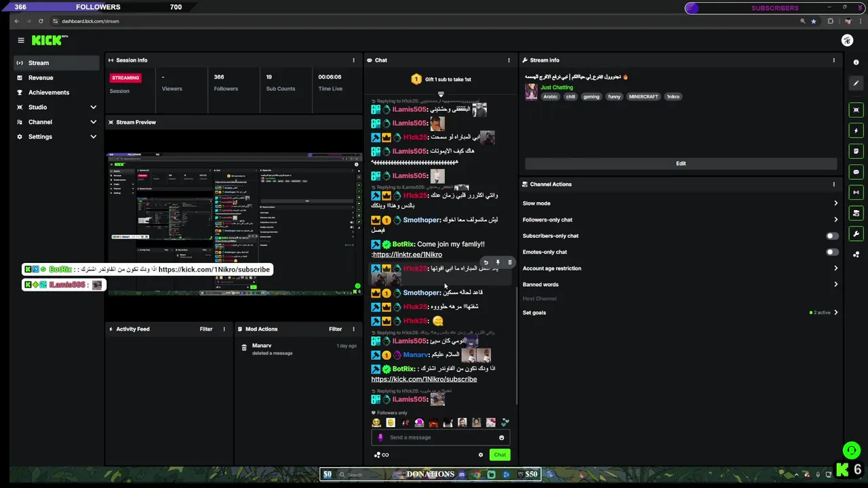Open Discord from the taskbar
The image size is (868, 488).
pos(462,474)
